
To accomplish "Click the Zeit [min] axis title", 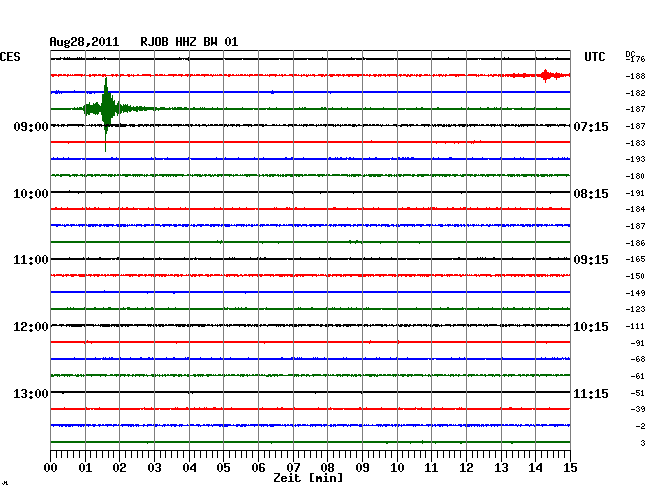I will 308,478.
